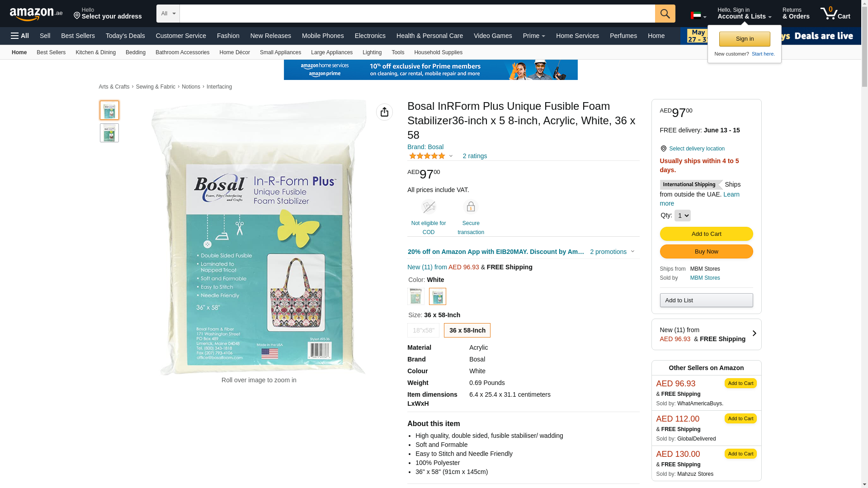Choose the first color variant swatch
This screenshot has width=868, height=488.
pyautogui.click(x=416, y=296)
